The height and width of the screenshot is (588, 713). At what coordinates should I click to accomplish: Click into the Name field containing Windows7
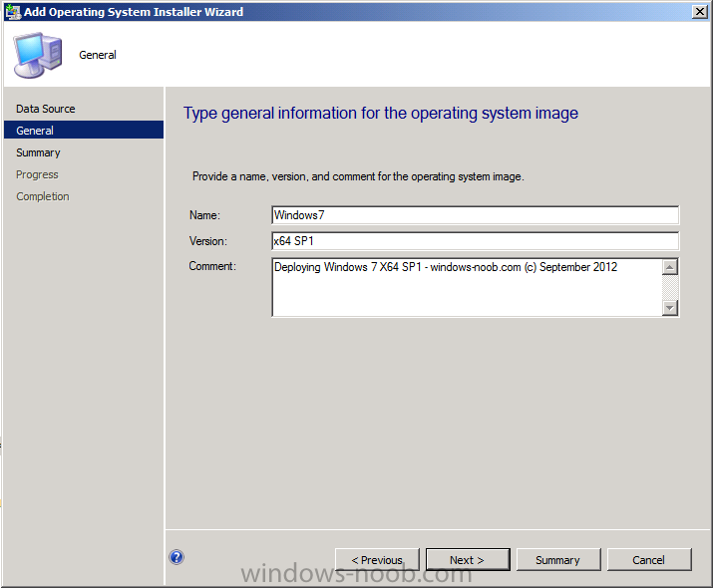click(x=476, y=215)
